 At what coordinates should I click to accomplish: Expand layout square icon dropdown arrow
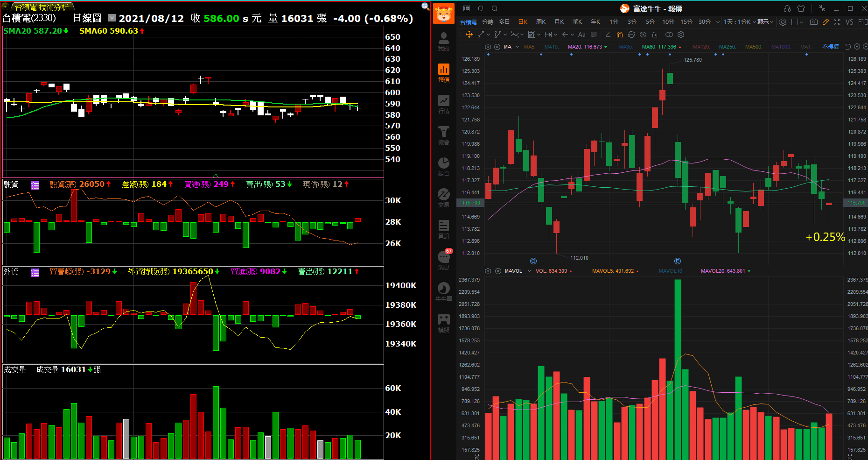pos(801,22)
